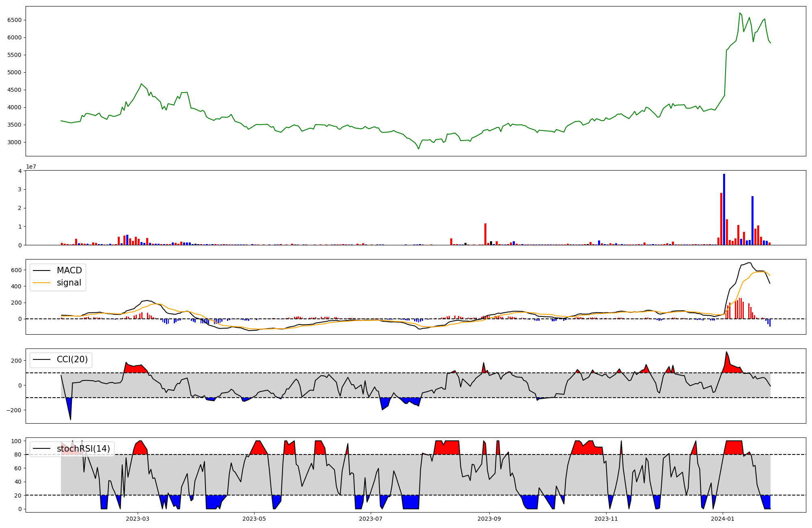
Task: Click the 2023-05 date tick label
Action: tap(255, 519)
